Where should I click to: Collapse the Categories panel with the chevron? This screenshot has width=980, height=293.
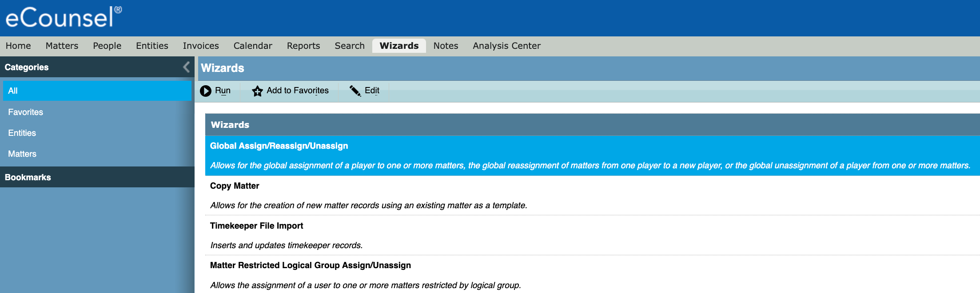[x=187, y=67]
